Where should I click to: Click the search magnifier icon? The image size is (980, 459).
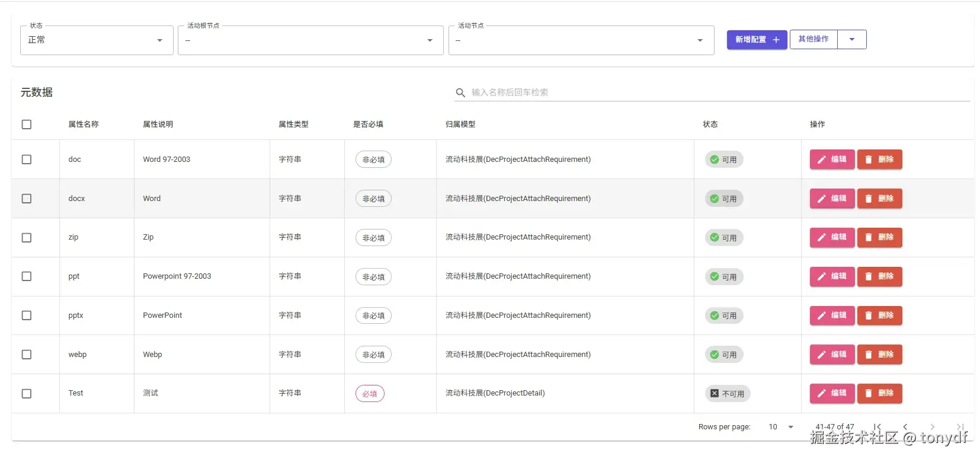click(460, 93)
